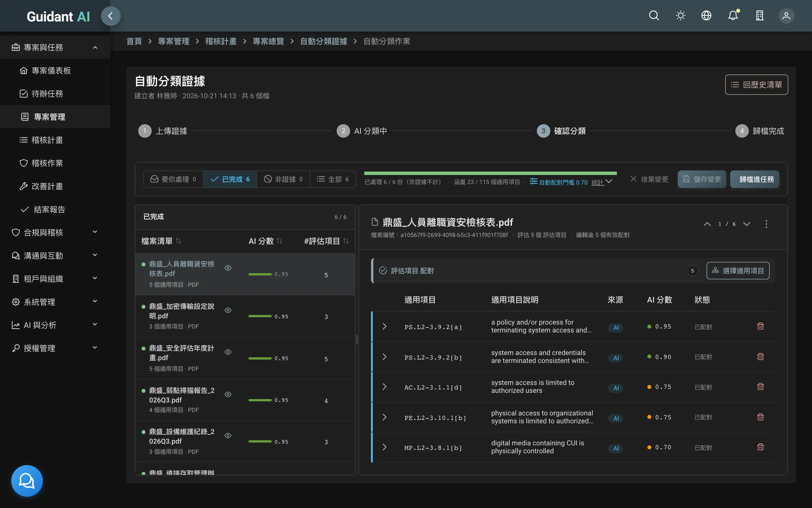
Task: Expand the PS.L2-3.9.2[a] row
Action: coord(385,327)
